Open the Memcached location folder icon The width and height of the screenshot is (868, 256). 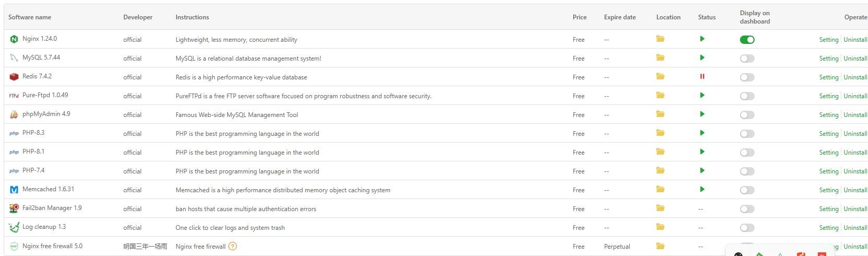(x=661, y=189)
